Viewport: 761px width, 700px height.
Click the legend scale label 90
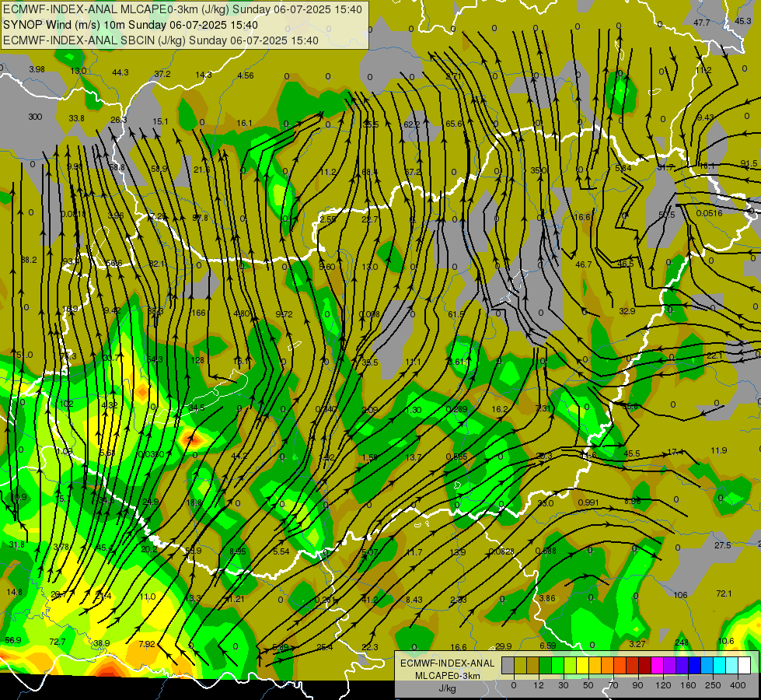click(637, 685)
